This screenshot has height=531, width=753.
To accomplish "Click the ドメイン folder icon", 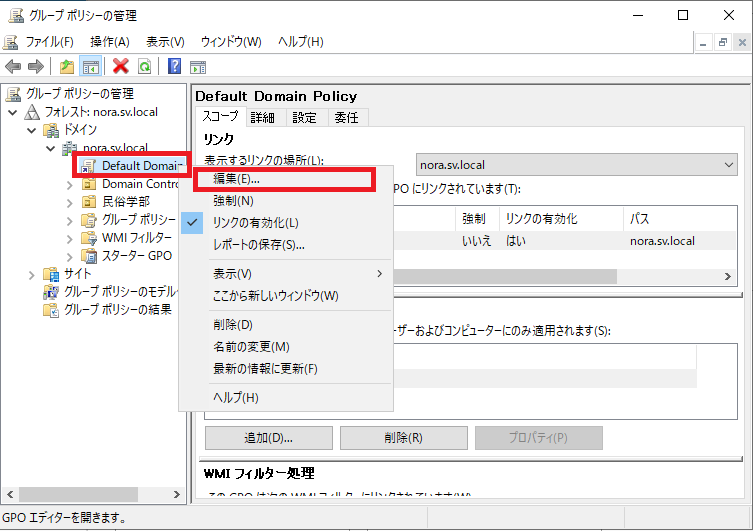I will point(51,130).
